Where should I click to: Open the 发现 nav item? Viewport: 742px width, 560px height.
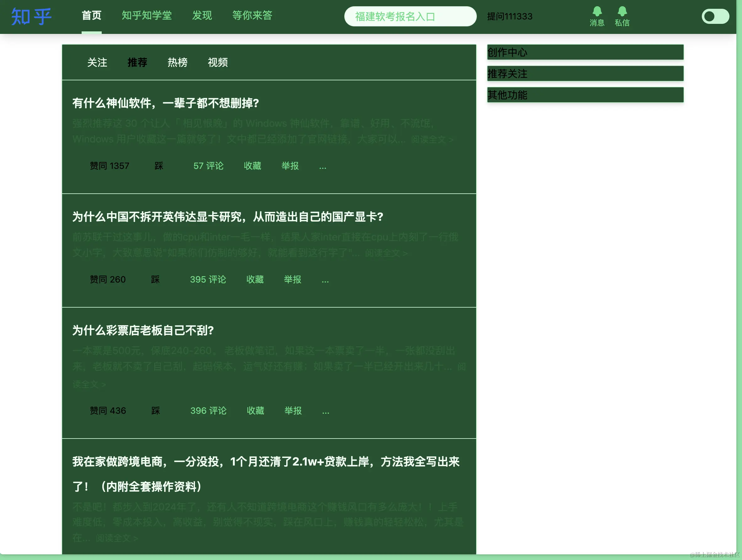pos(202,15)
